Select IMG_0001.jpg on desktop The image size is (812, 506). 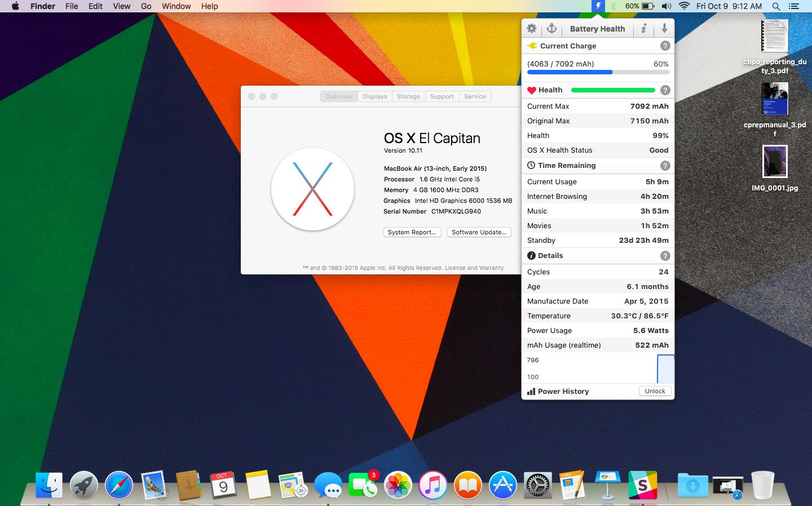pyautogui.click(x=774, y=168)
